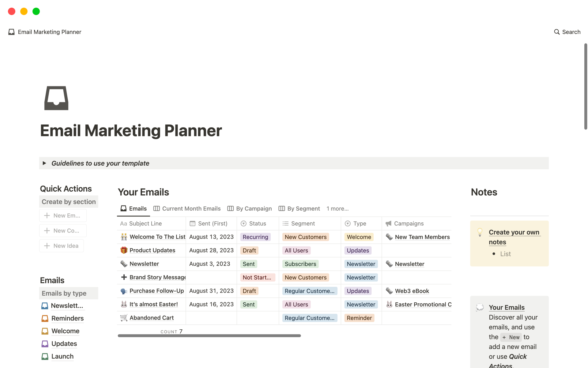The width and height of the screenshot is (588, 368).
Task: Click the blue Newsletter inbox icon
Action: [45, 306]
